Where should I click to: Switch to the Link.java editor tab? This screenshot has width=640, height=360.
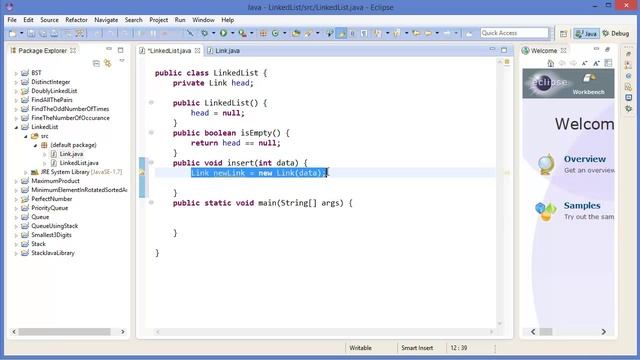[x=224, y=51]
